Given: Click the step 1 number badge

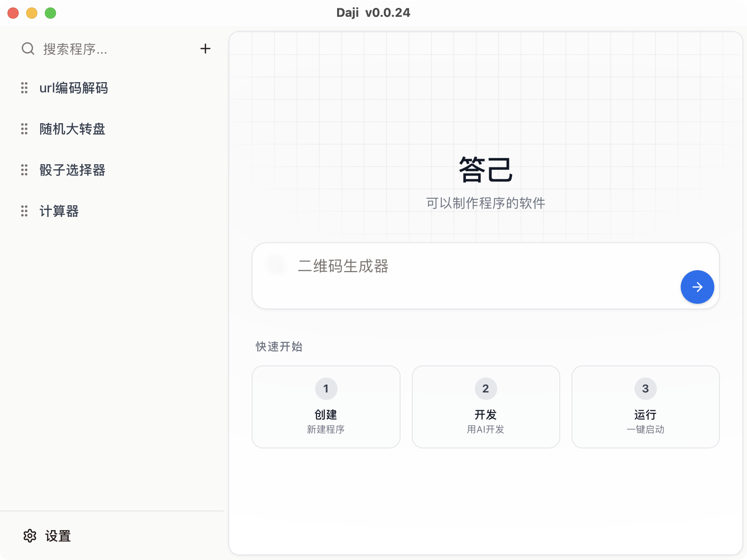Looking at the screenshot, I should 326,389.
